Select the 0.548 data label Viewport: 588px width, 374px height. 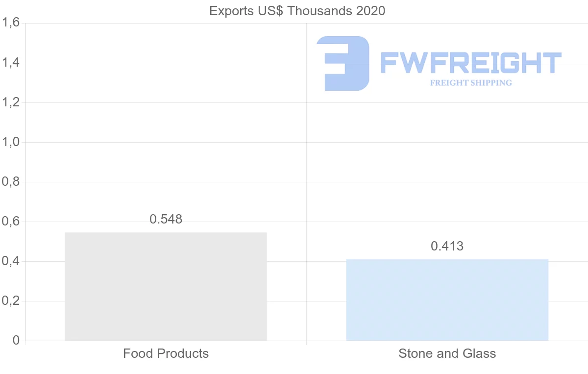[166, 219]
